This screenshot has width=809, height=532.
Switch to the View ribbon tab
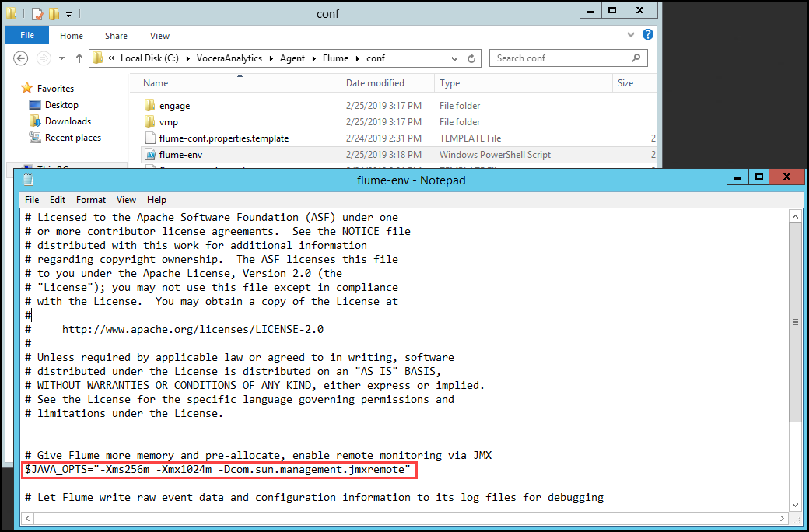[x=159, y=35]
